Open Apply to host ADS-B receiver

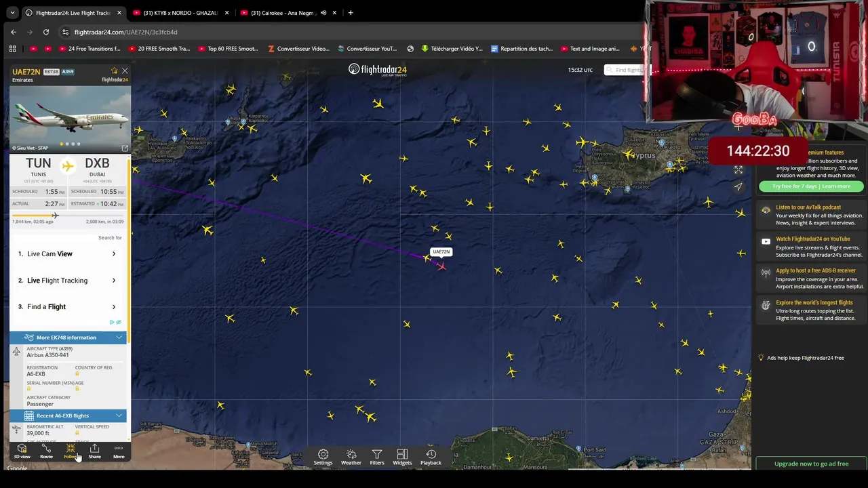812,279
